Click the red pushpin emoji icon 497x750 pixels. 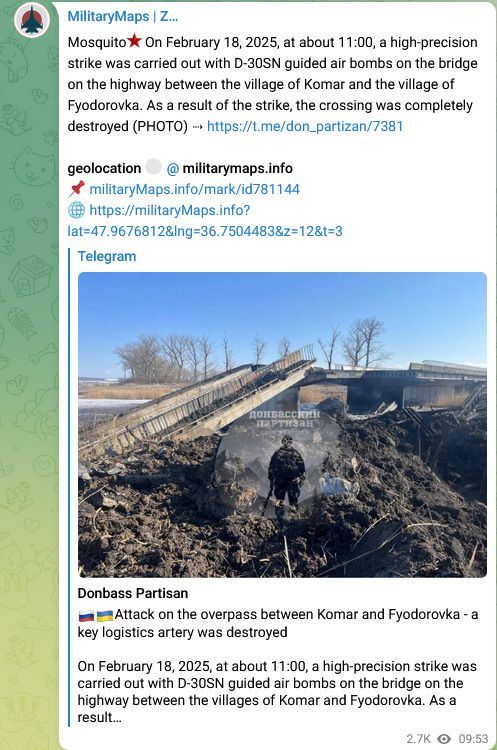point(77,189)
